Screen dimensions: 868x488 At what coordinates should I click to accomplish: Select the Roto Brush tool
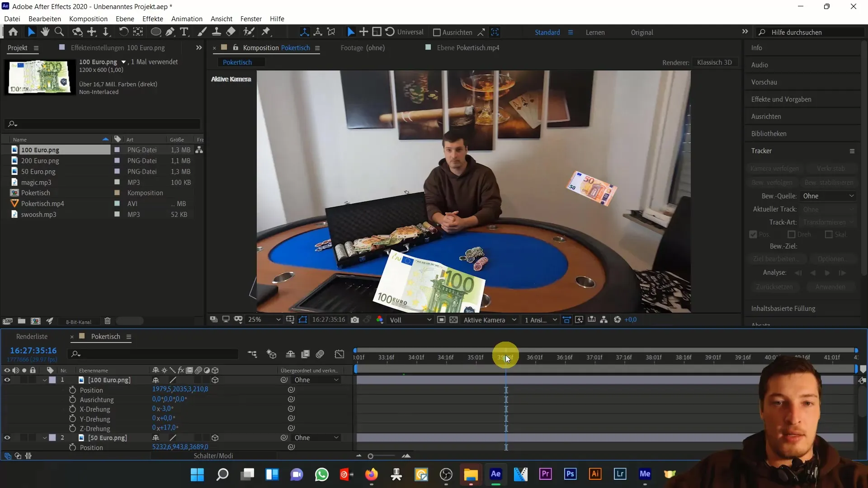point(249,32)
